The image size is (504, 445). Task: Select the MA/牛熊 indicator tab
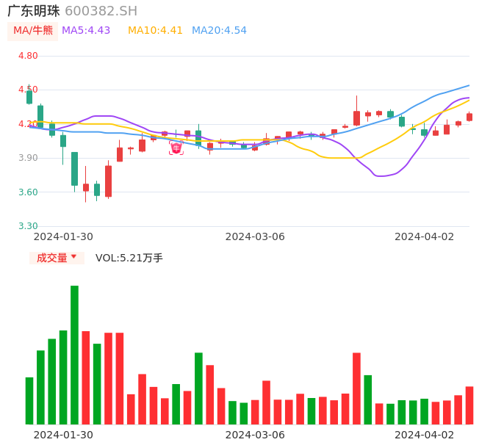[x=33, y=31]
